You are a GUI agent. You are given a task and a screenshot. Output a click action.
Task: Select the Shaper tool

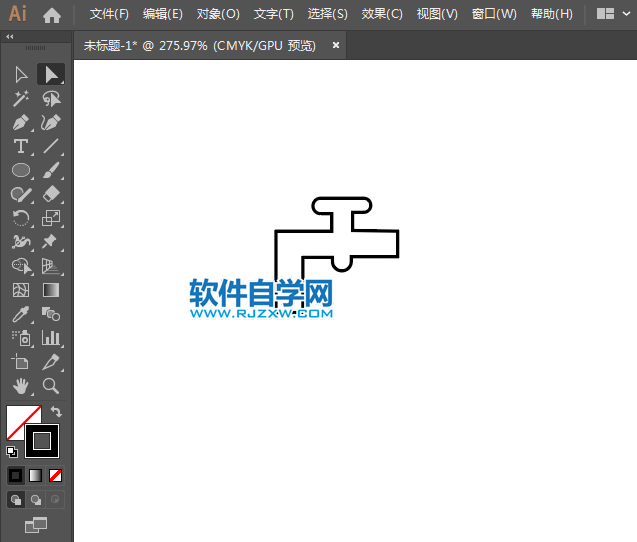[x=21, y=194]
